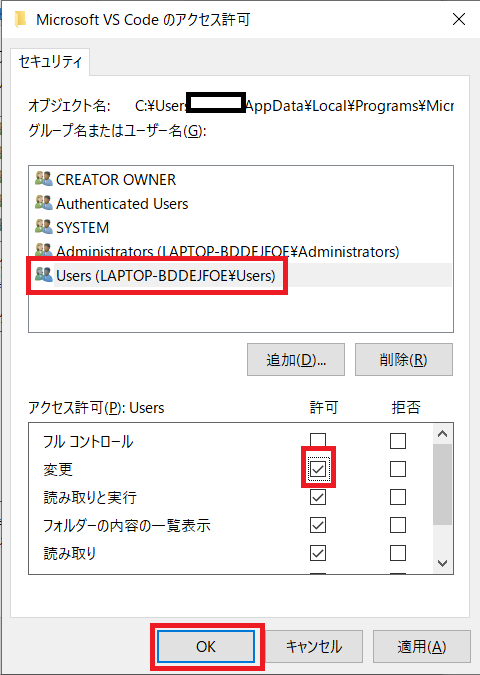This screenshot has width=480, height=675.
Task: Open the セキュリティ tab
Action: [50, 62]
